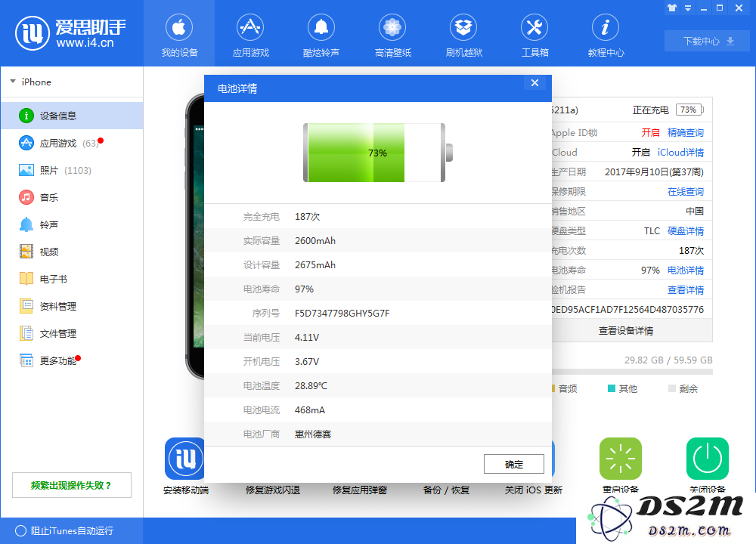
Task: Close the 电池详情 dialog with X
Action: coord(534,83)
